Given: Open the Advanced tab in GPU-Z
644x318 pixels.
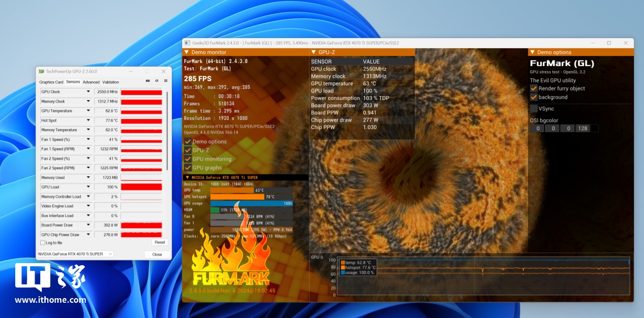Looking at the screenshot, I should click(91, 82).
